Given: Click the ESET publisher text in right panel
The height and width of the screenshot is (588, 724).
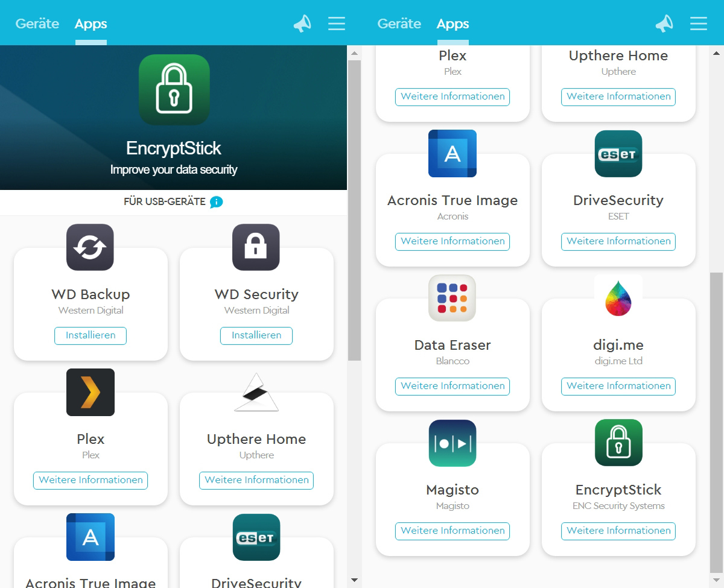Looking at the screenshot, I should tap(618, 217).
